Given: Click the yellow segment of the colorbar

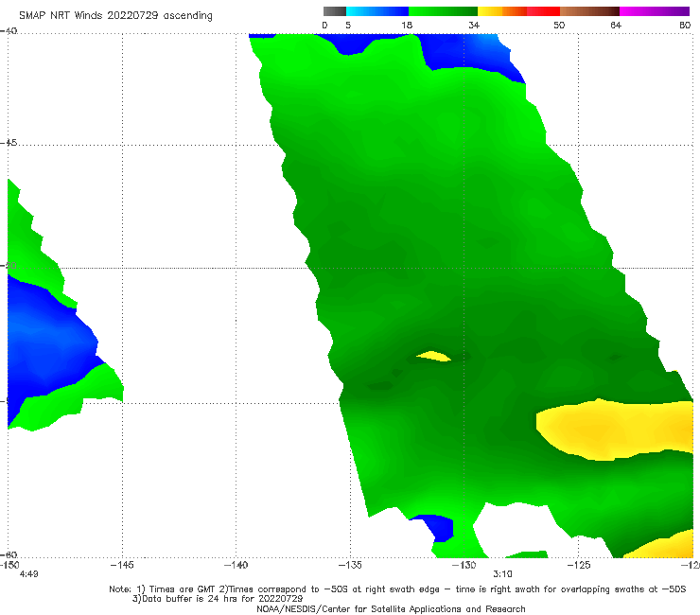Looking at the screenshot, I should 490,11.
